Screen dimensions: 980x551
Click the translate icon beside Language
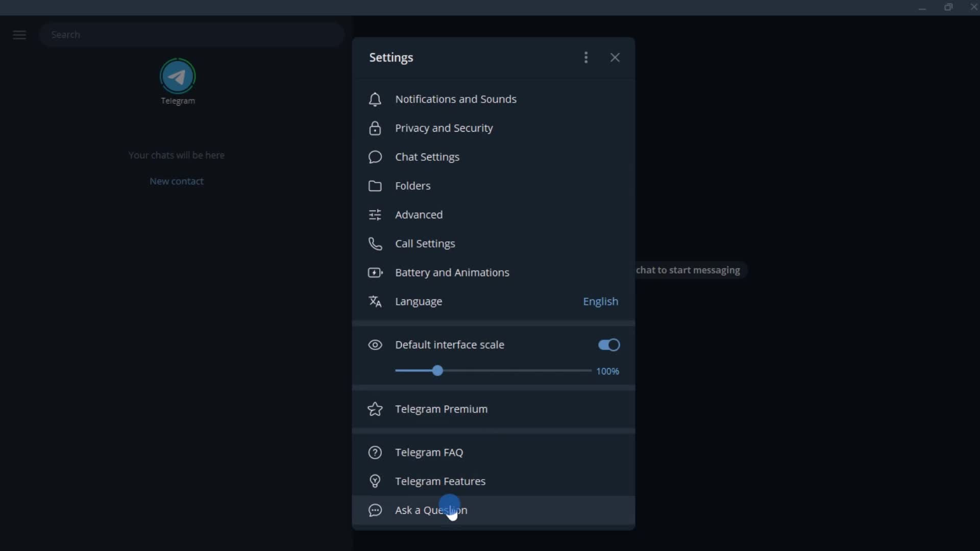tap(375, 302)
